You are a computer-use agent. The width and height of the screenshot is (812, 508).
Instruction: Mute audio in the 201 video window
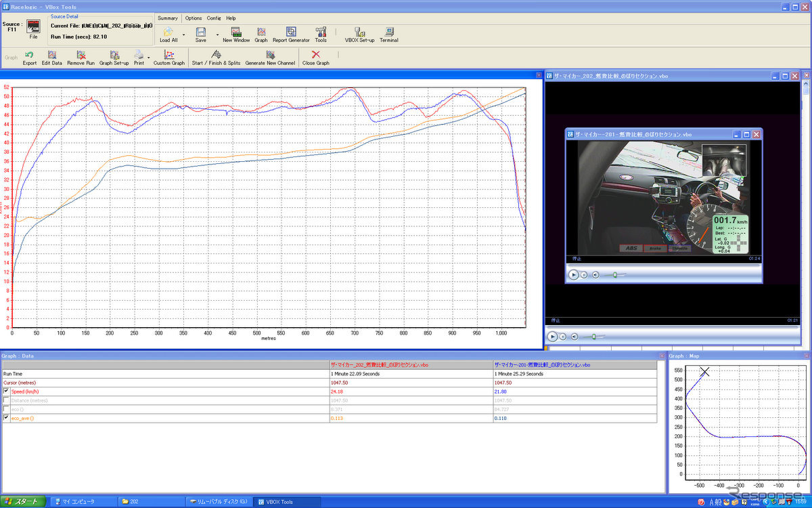(595, 274)
